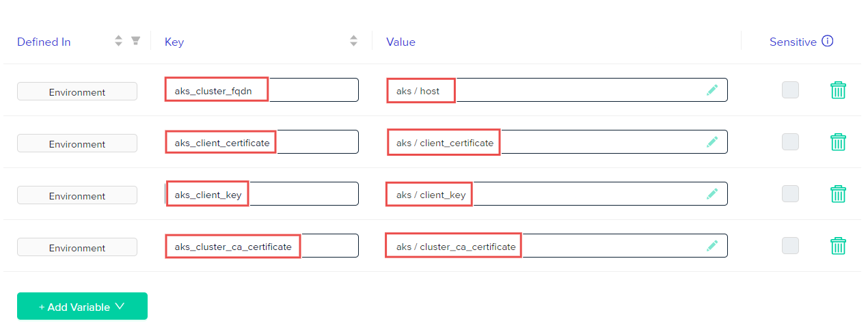The width and height of the screenshot is (868, 332).
Task: Click the aks_client_key key input field
Action: (x=262, y=193)
